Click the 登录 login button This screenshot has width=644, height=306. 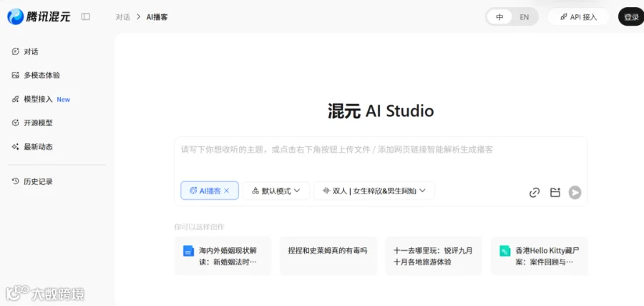(631, 17)
